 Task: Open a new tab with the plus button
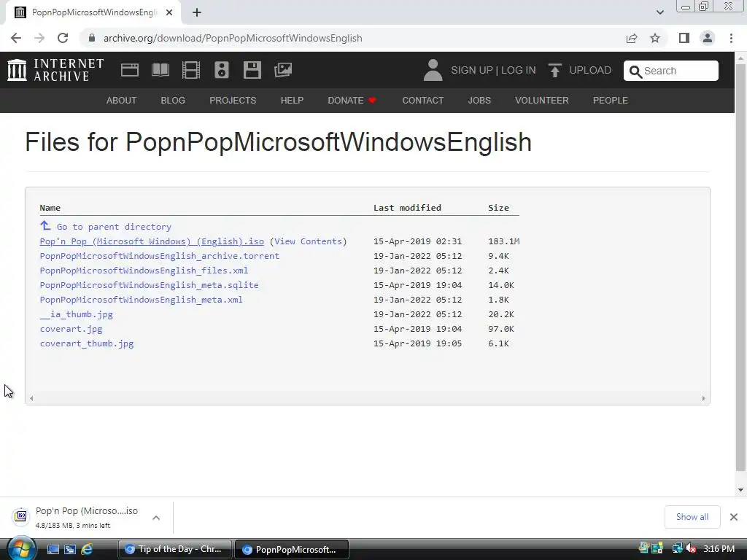(x=197, y=12)
